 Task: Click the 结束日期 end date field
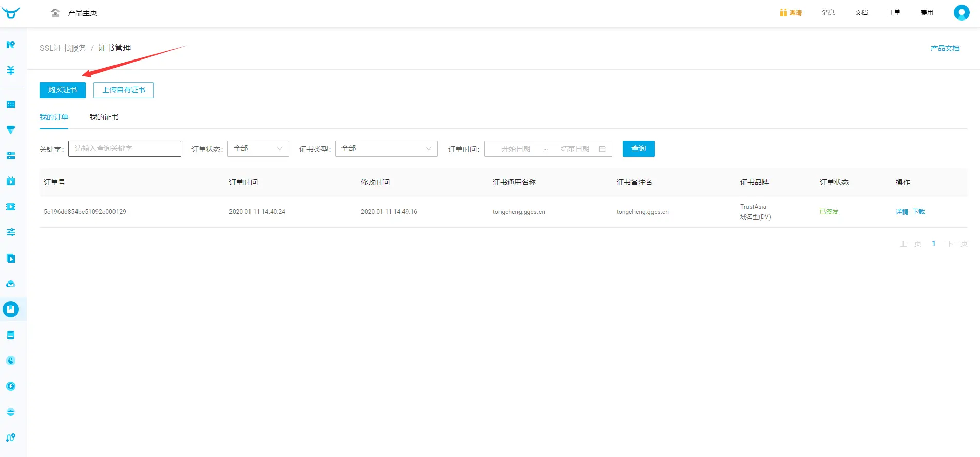575,149
